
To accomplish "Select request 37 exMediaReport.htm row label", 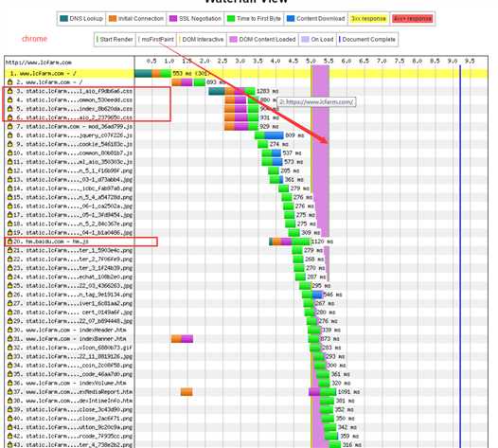I will point(73,392).
